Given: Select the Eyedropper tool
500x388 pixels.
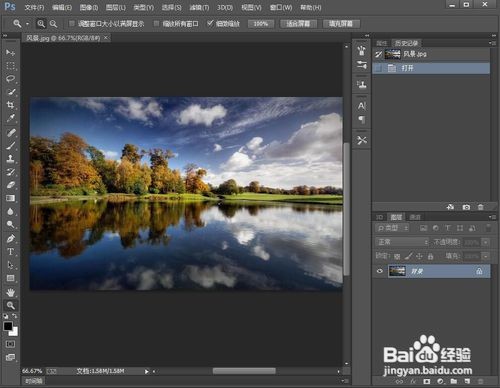Looking at the screenshot, I should pos(10,118).
